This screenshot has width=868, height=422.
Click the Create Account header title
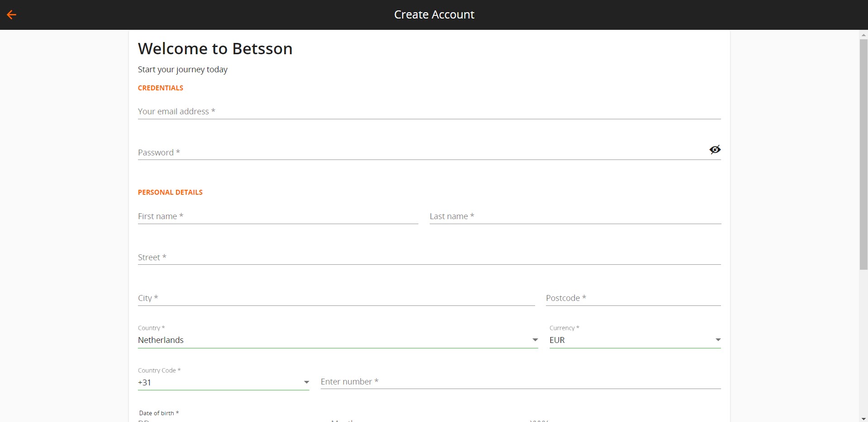[x=434, y=14]
